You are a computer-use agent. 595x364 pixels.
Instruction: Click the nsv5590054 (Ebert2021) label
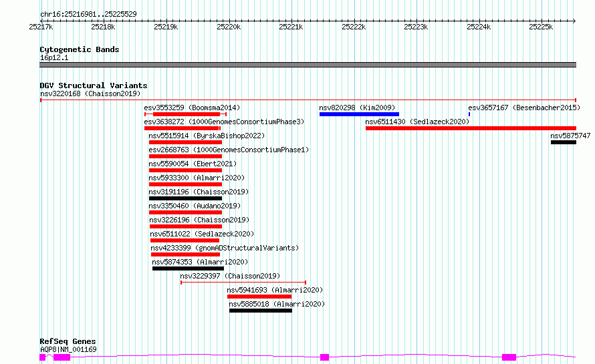[x=193, y=164]
